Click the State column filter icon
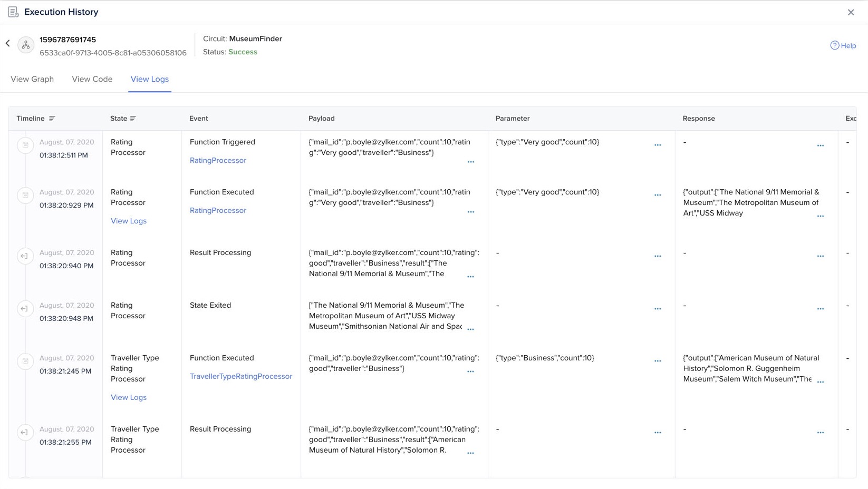 (133, 119)
